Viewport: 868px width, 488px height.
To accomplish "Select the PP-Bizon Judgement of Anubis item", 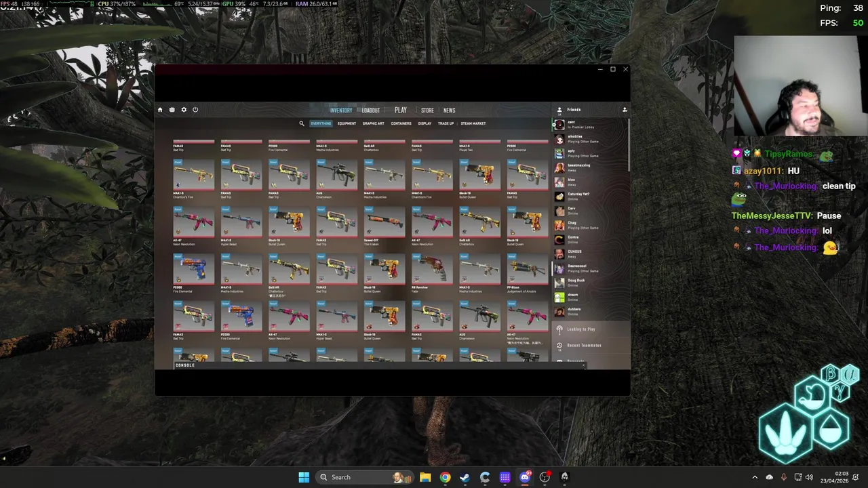I will 527,274.
